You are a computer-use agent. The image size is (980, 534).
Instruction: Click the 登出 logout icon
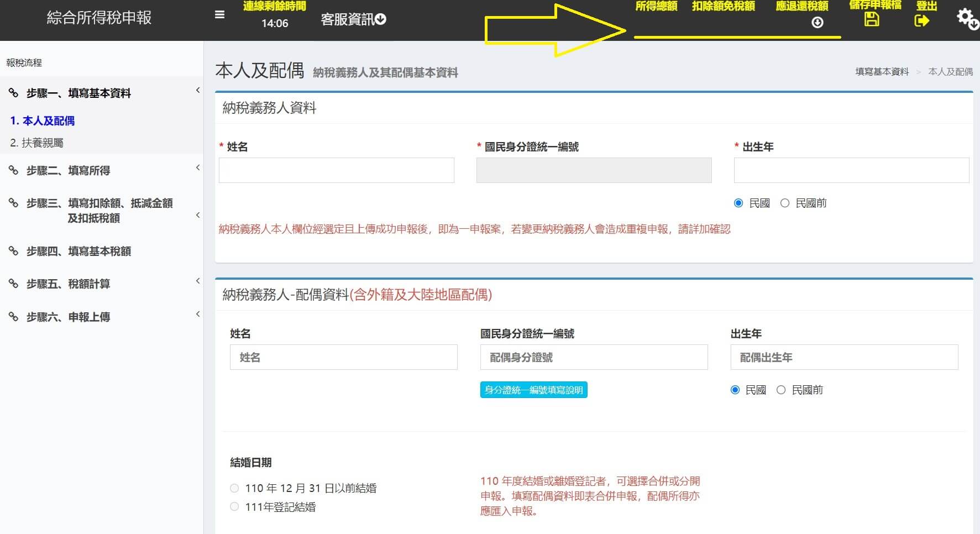pyautogui.click(x=922, y=19)
